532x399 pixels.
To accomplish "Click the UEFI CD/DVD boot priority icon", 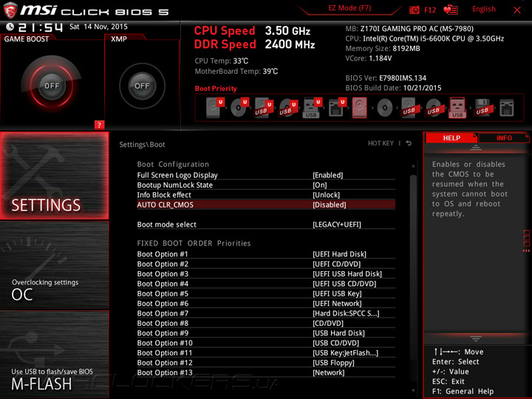I will [x=239, y=108].
